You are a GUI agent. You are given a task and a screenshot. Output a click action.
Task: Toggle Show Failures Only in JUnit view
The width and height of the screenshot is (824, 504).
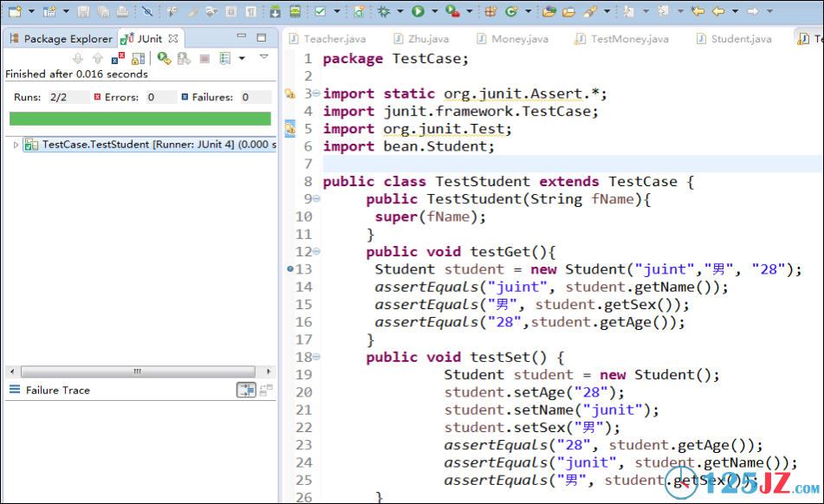point(118,58)
